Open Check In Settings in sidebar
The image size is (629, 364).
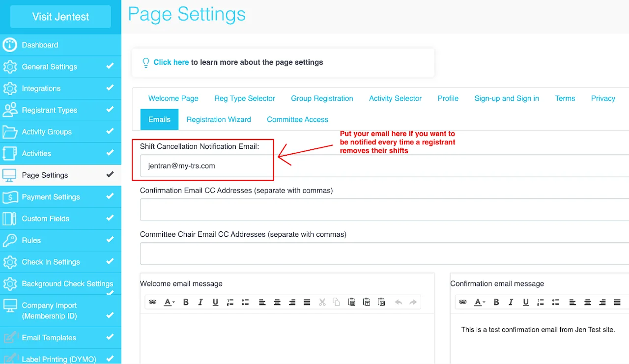60,262
